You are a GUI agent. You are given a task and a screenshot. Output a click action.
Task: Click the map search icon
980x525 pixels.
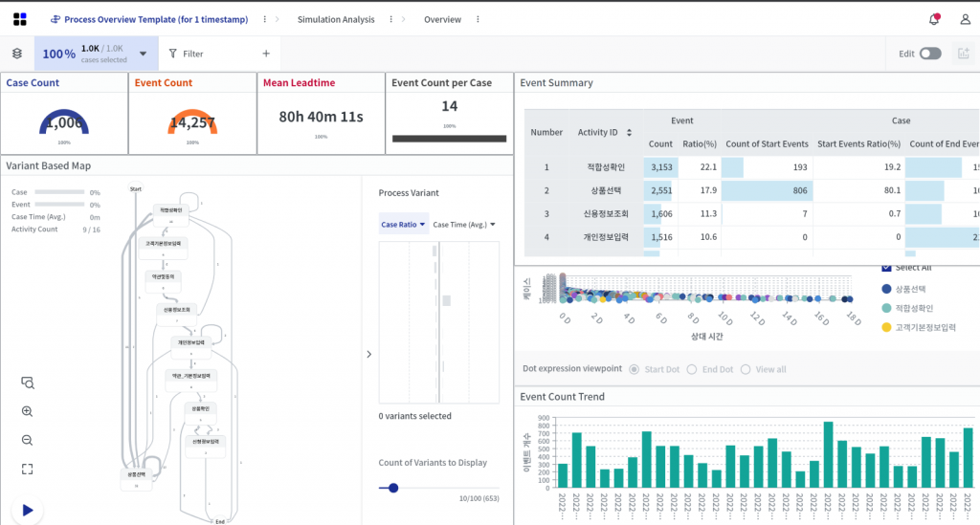point(27,383)
